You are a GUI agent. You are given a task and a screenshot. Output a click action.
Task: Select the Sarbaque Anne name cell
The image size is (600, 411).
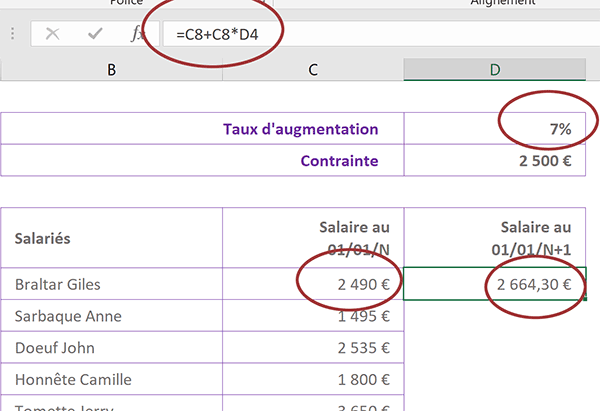pos(111,316)
